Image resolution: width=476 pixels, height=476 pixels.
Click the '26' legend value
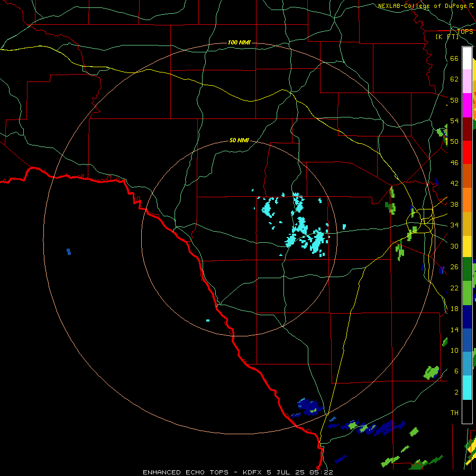point(454,267)
